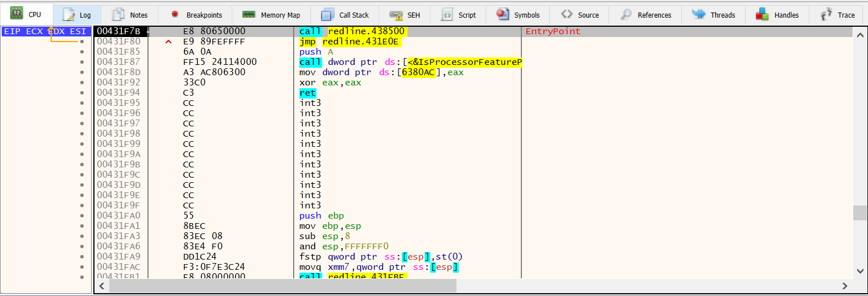Viewport: 868px width, 296px height.
Task: Click the vertical scrollbar thumb
Action: click(x=859, y=212)
